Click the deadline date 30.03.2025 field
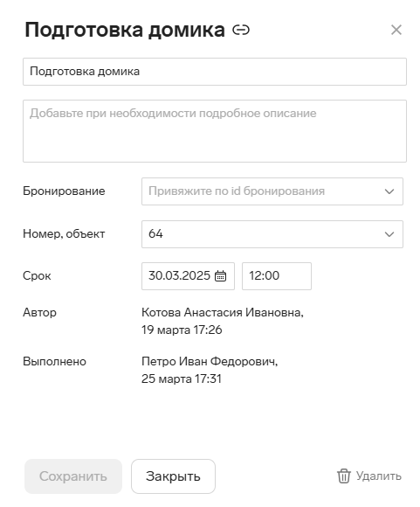Image resolution: width=420 pixels, height=507 pixels. tap(188, 276)
